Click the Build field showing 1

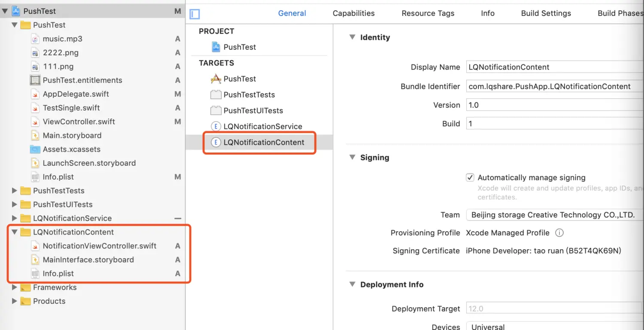pos(555,123)
